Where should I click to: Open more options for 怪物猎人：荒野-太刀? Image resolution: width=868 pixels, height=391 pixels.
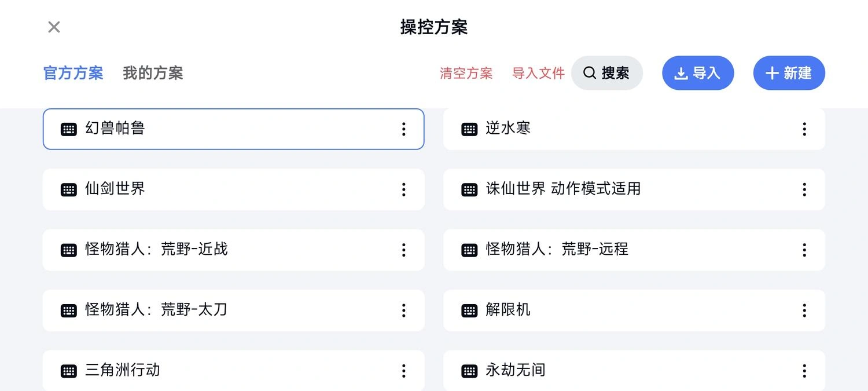point(403,310)
